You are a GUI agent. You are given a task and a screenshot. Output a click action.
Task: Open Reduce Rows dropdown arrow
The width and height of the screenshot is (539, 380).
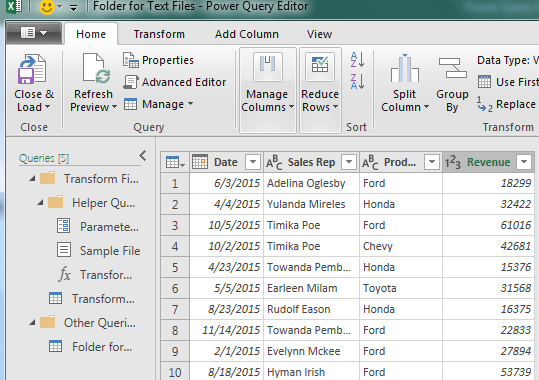click(x=335, y=107)
